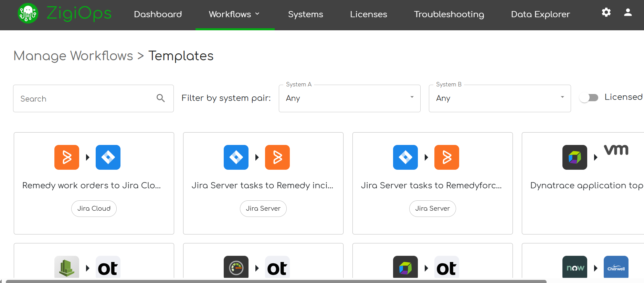Open Remedy work orders to Jira Cloud template
The width and height of the screenshot is (644, 283).
[92, 186]
